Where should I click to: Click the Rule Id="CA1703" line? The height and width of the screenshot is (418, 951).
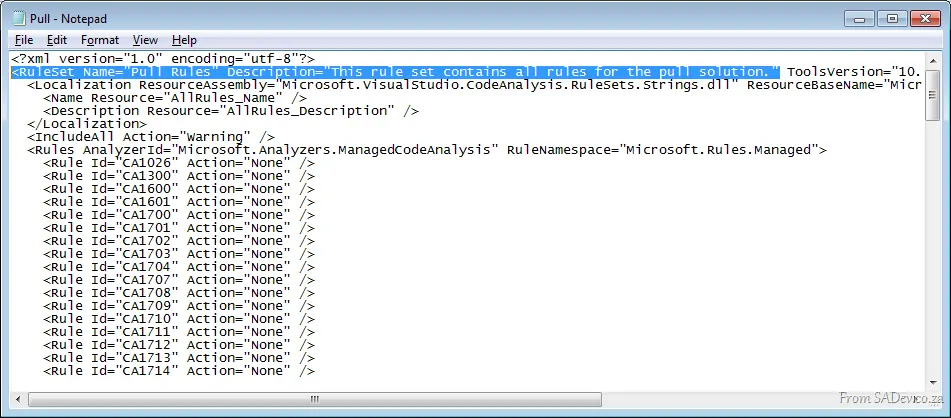(x=179, y=254)
